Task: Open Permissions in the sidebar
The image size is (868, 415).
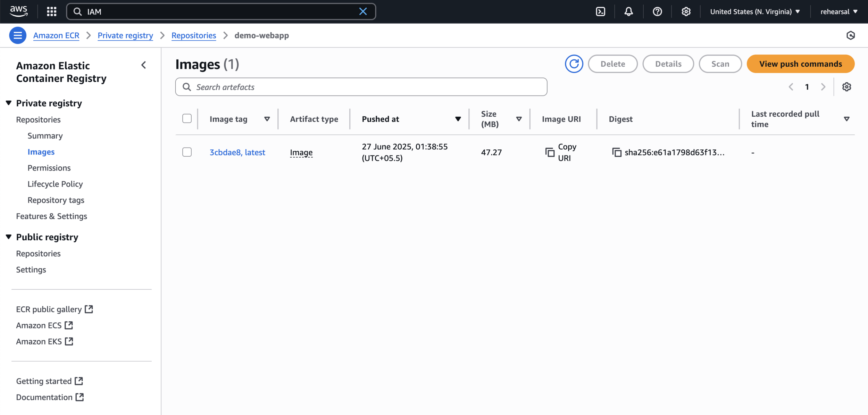Action: tap(49, 168)
